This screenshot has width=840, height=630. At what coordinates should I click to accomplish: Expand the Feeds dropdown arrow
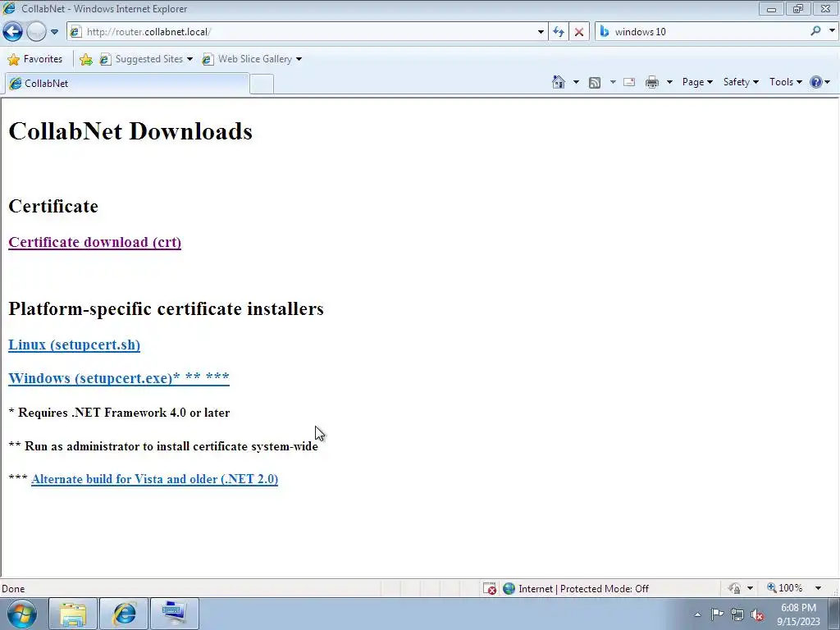point(612,82)
